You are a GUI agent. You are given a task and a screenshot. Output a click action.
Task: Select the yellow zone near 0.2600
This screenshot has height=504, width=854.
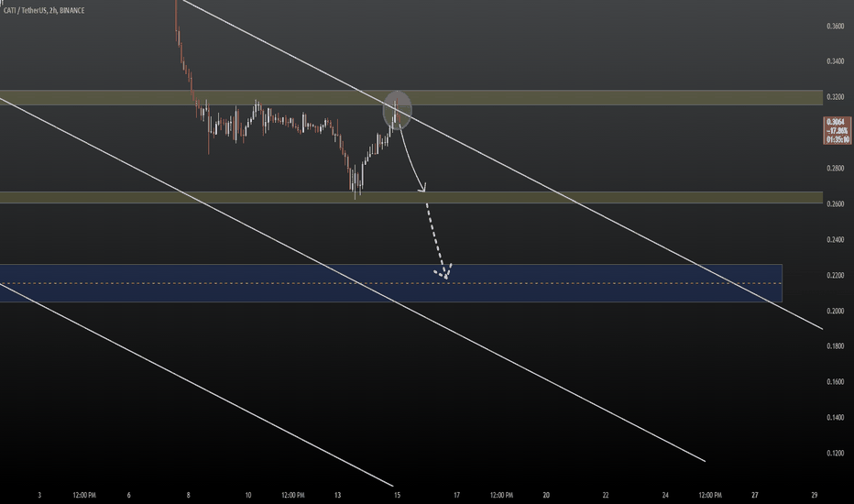tap(411, 197)
